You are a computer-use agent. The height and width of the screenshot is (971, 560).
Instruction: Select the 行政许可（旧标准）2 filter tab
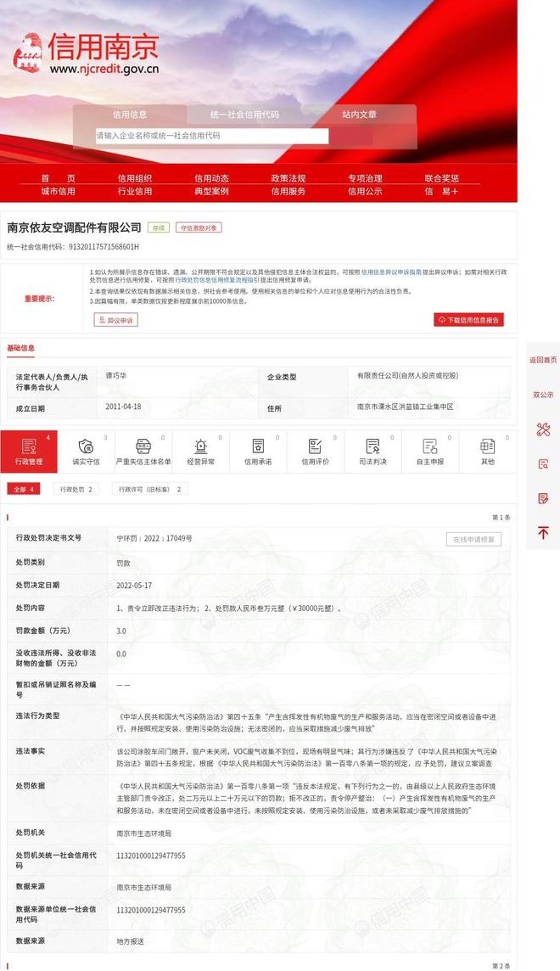(149, 489)
